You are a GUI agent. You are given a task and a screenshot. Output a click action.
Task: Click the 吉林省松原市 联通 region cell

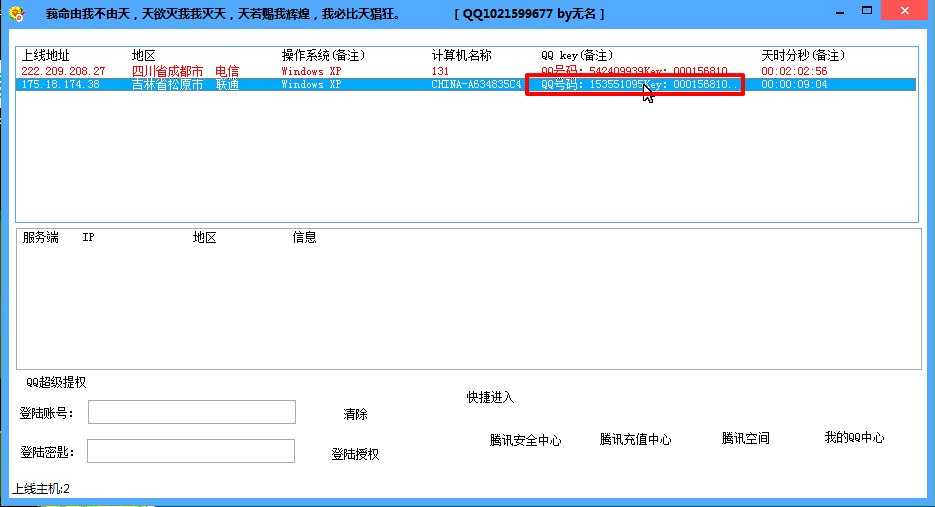[185, 84]
